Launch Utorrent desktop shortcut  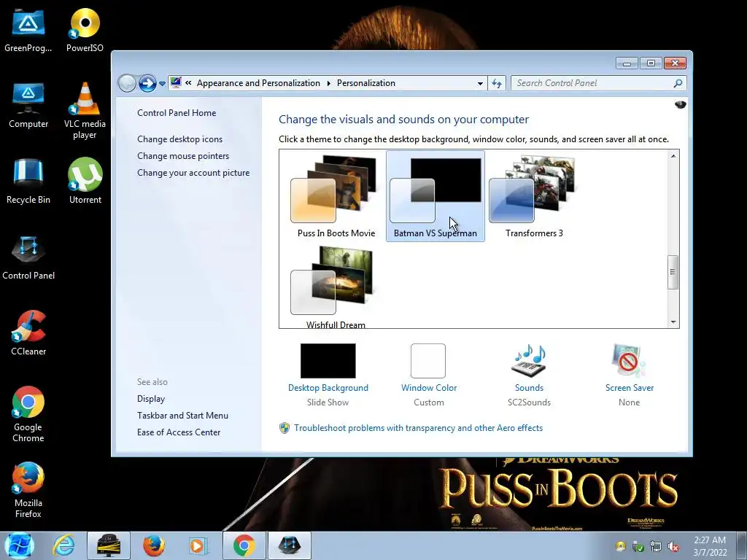point(85,182)
